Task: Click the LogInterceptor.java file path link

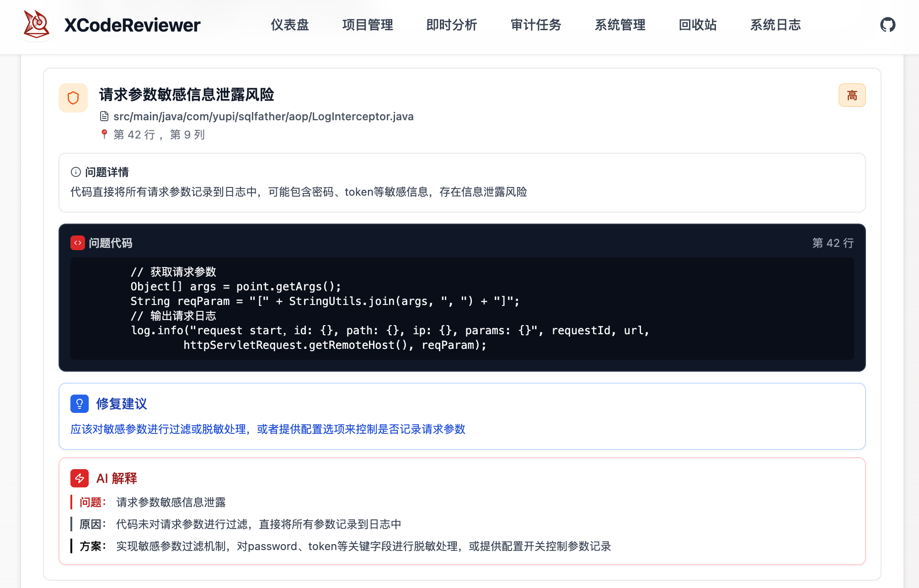Action: click(264, 116)
